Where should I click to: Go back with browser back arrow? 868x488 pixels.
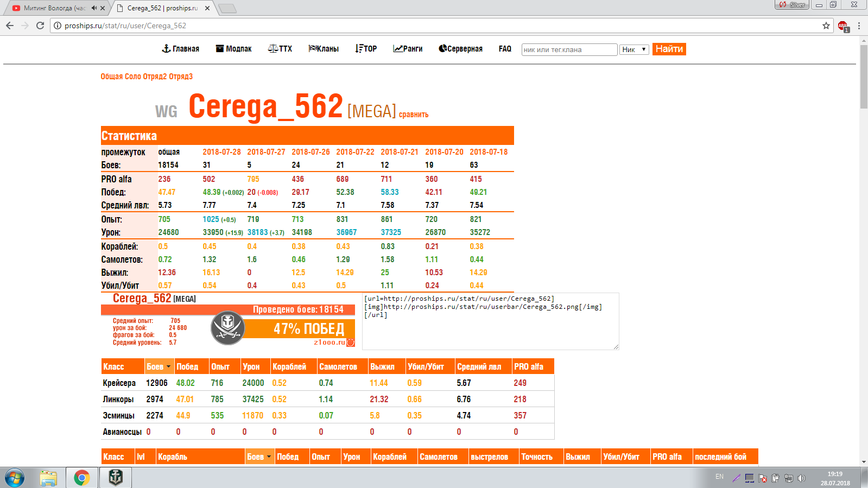10,26
